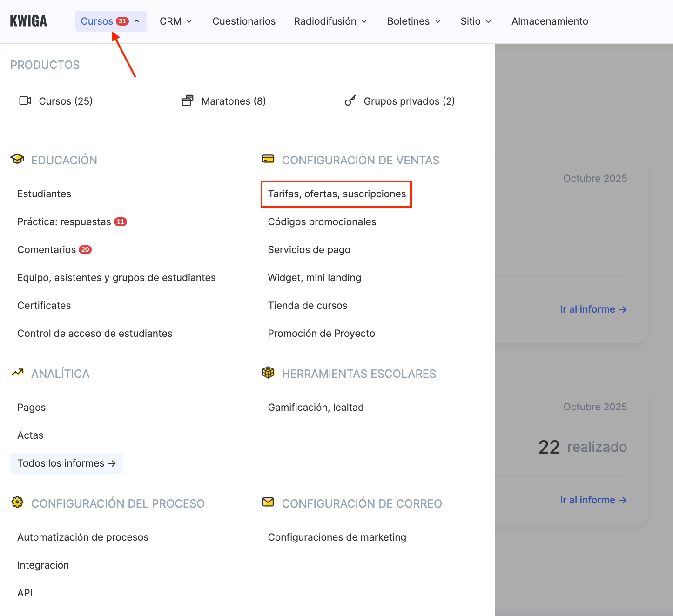Collapse the Cursos dropdown menu
The image size is (673, 616).
pos(111,21)
